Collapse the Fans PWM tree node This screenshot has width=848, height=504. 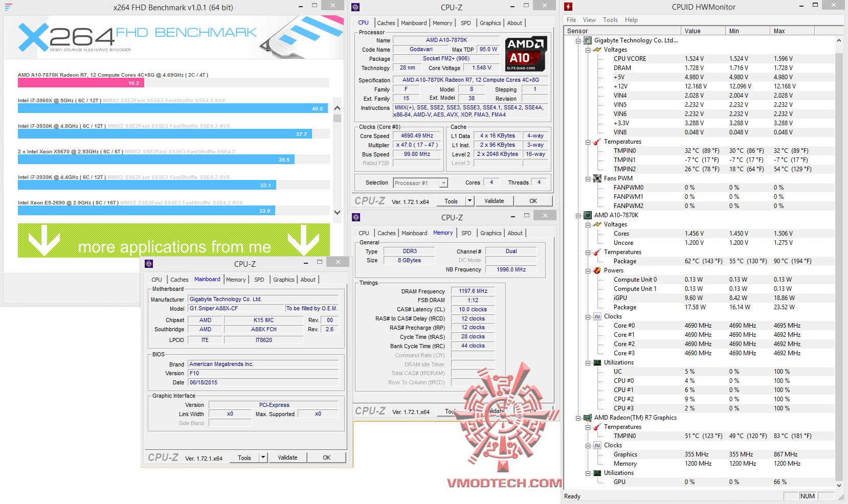point(588,178)
